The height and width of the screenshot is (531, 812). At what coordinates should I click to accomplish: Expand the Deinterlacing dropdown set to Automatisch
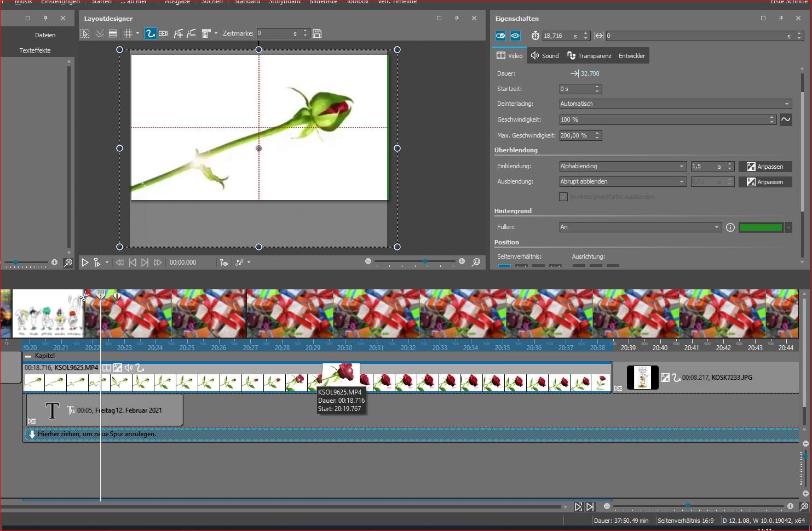click(676, 104)
